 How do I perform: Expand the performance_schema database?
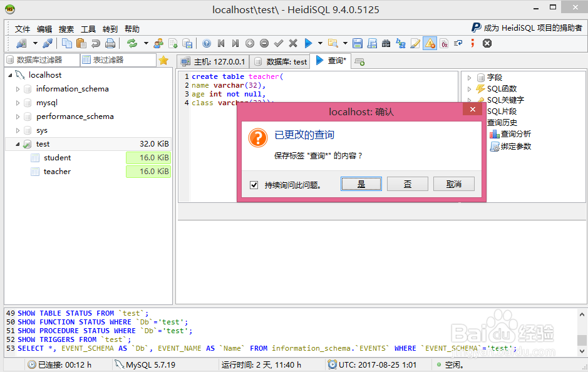click(18, 116)
